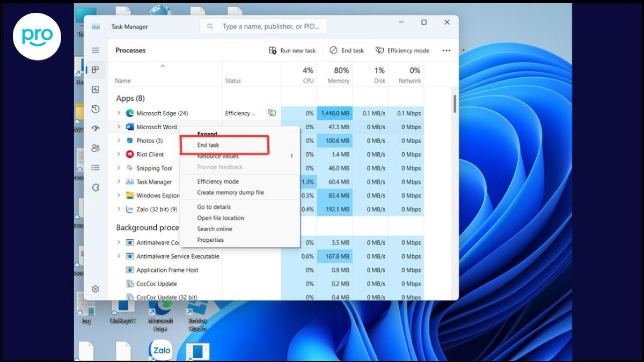This screenshot has width=644, height=362.
Task: Sort by the CPU column header
Action: (x=299, y=75)
